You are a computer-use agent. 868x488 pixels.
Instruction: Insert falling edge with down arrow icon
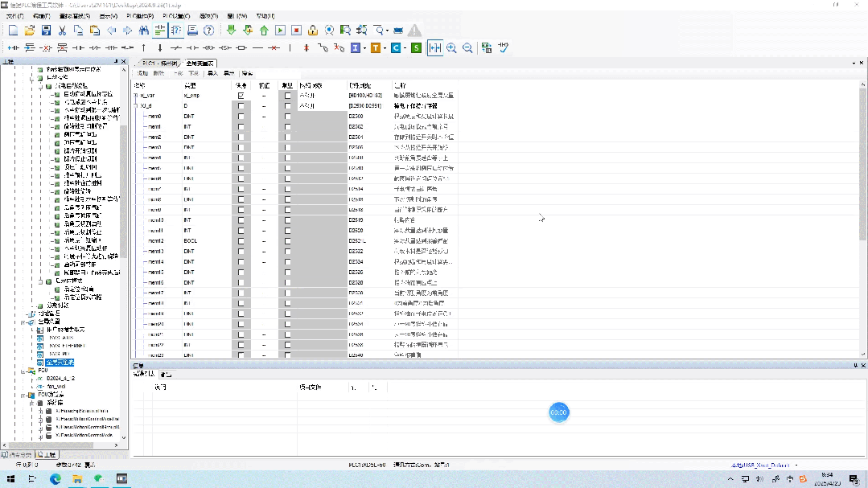click(x=160, y=48)
